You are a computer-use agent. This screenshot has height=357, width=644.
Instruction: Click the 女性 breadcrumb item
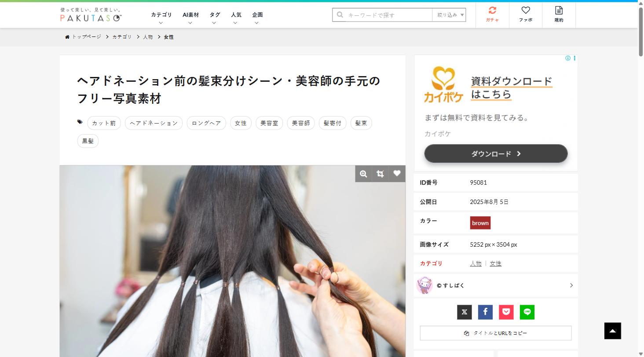tap(169, 37)
